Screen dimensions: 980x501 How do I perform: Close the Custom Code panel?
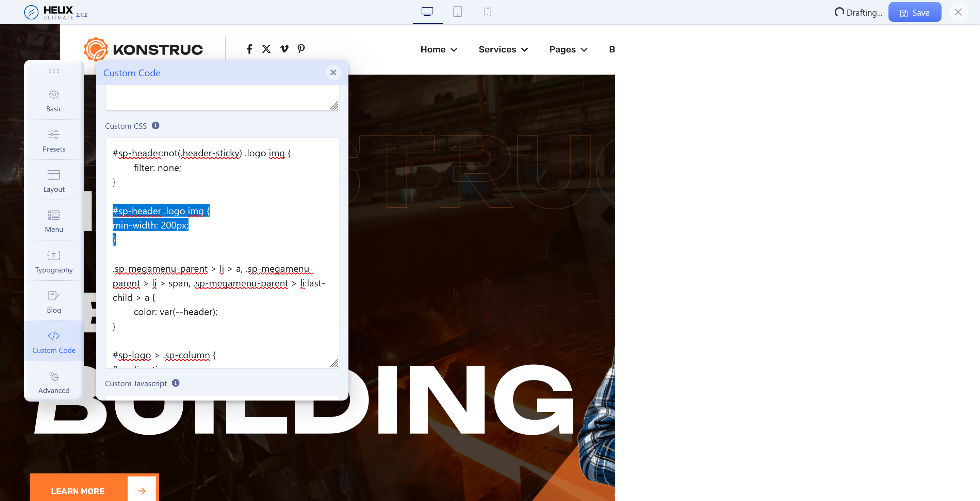tap(333, 72)
